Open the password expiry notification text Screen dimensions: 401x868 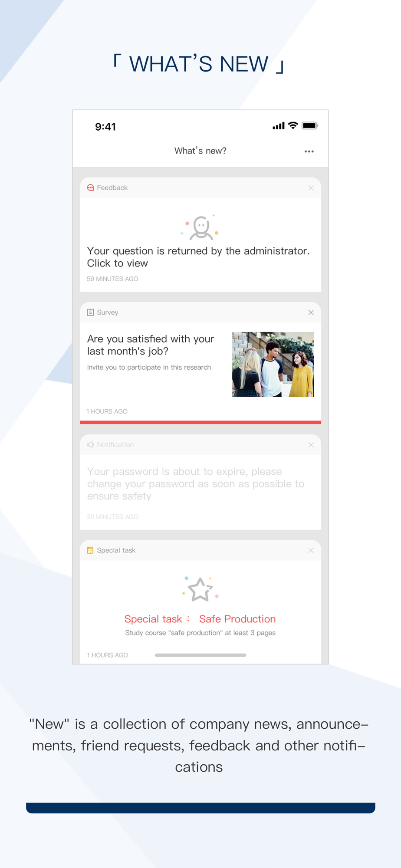tap(196, 483)
